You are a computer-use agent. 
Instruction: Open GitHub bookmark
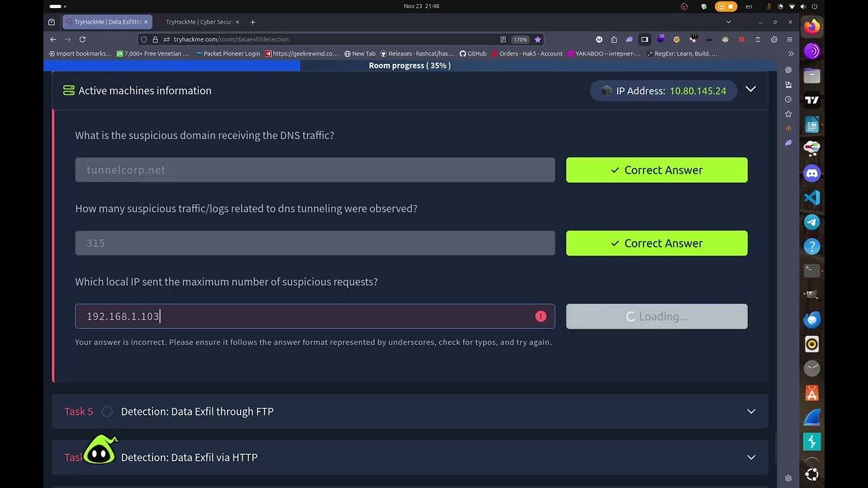(473, 54)
